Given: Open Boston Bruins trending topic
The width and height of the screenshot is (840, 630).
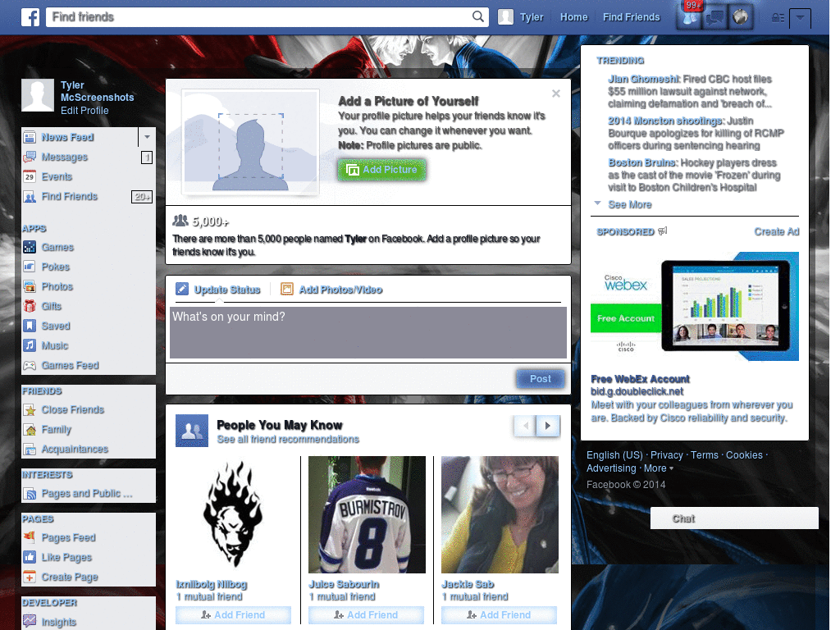Looking at the screenshot, I should click(x=641, y=163).
